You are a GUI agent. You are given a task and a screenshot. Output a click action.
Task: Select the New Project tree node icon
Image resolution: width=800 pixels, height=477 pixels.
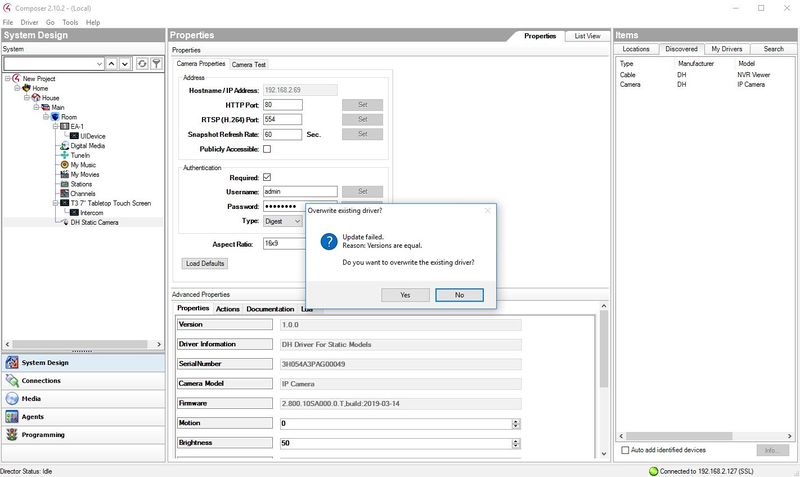coord(16,79)
